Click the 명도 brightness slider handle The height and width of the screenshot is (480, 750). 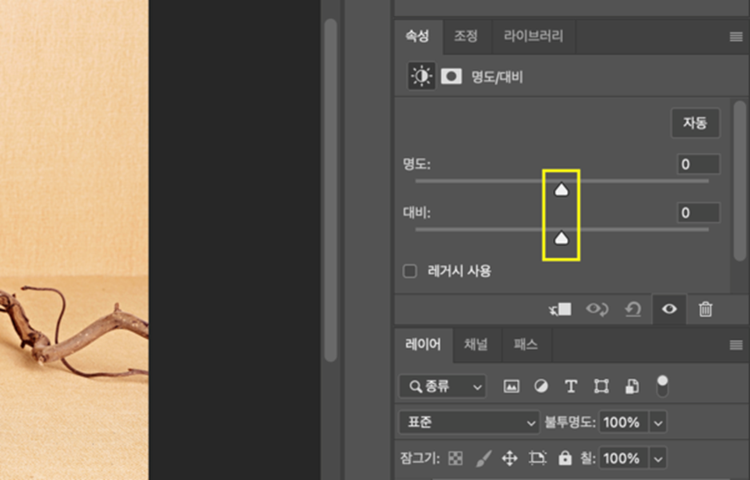[x=562, y=190]
